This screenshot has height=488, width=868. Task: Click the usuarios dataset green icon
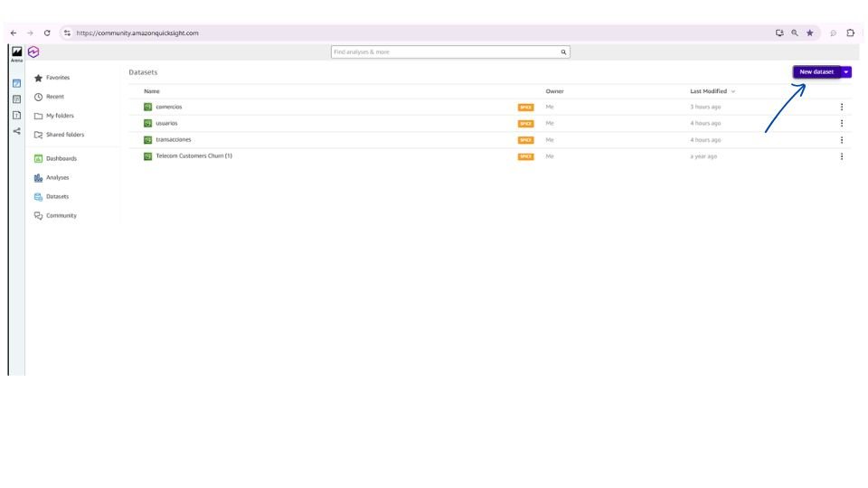click(147, 124)
